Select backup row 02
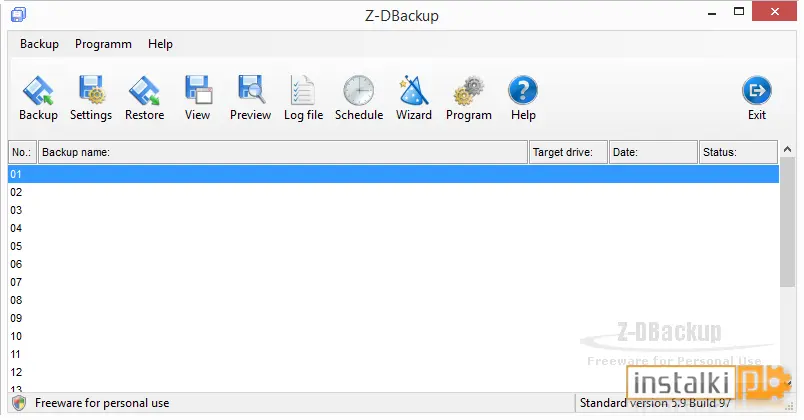The height and width of the screenshot is (420, 804). tap(393, 192)
